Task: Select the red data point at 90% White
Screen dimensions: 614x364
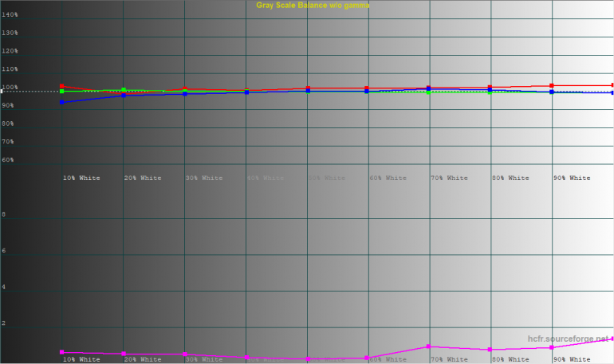Action: (552, 85)
